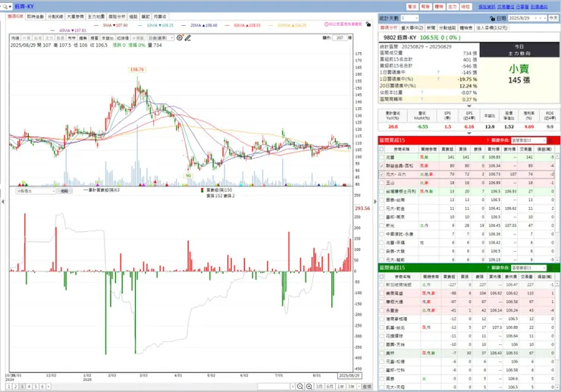
Task: Click the arrow between chart and right panel
Action: pos(375,202)
